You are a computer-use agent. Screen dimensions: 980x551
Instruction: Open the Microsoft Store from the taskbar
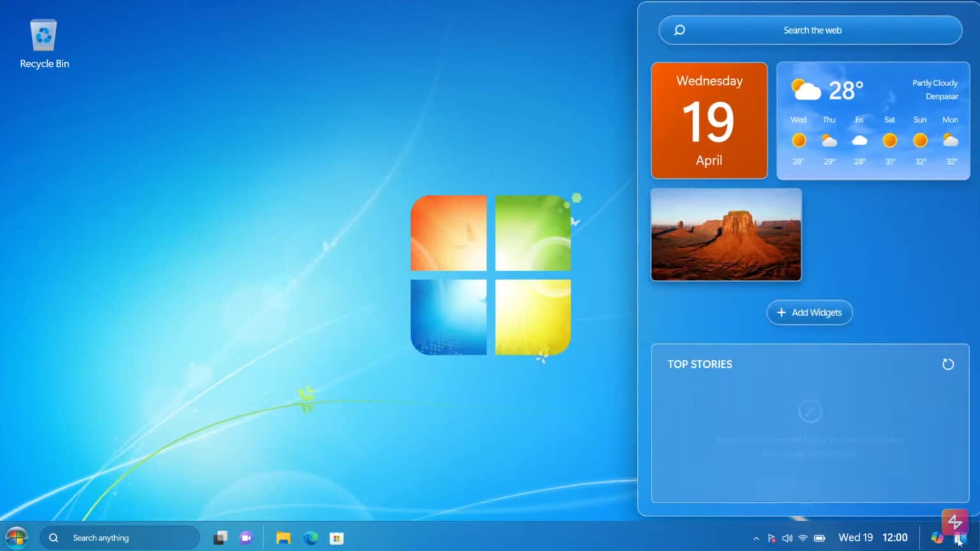click(x=337, y=538)
